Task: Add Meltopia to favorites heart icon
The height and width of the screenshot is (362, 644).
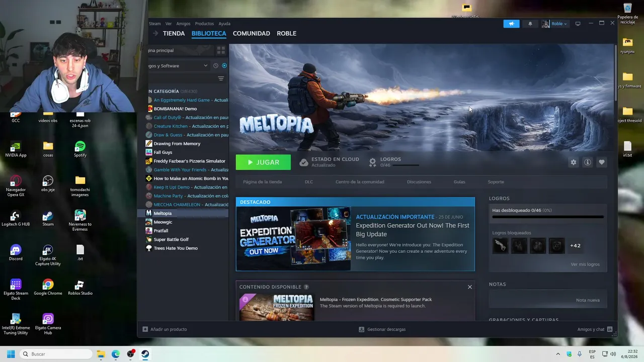Action: click(x=602, y=162)
